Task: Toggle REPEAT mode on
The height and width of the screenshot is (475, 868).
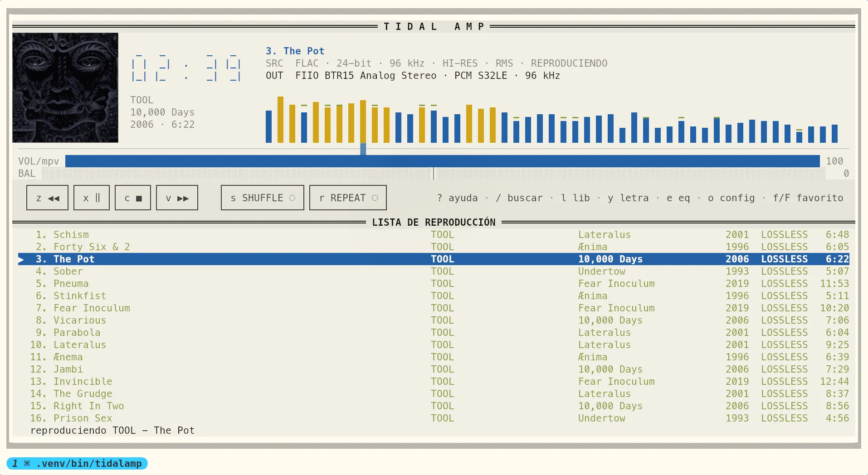Action: [x=348, y=198]
